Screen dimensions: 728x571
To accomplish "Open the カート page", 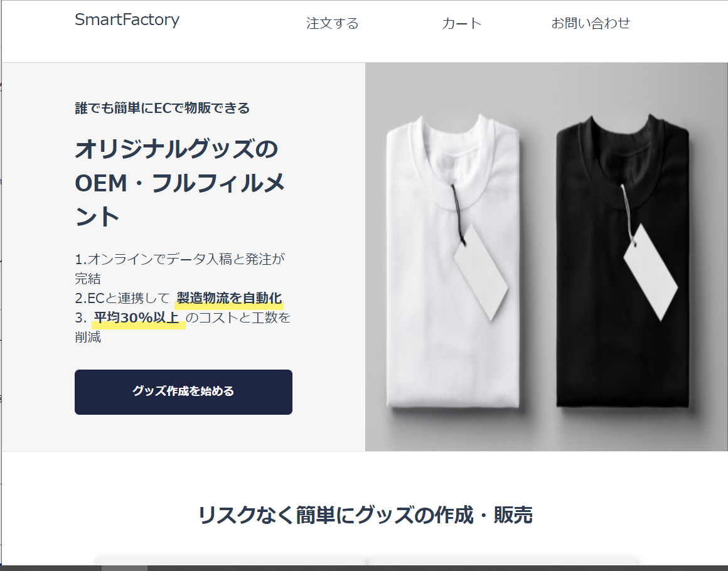I will point(461,23).
